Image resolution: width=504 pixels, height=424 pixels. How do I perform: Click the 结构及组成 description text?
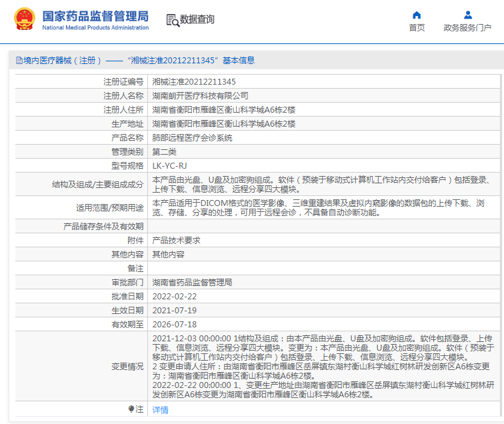tap(322, 185)
